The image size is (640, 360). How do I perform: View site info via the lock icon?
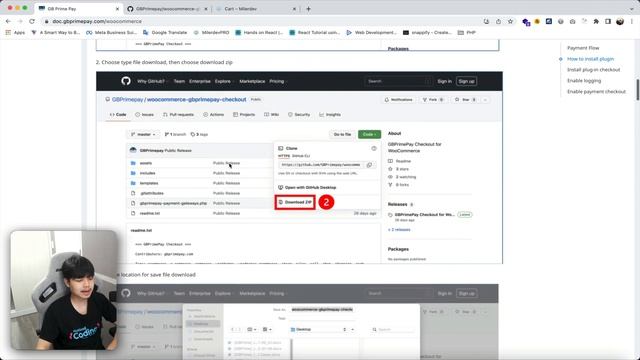pos(47,21)
